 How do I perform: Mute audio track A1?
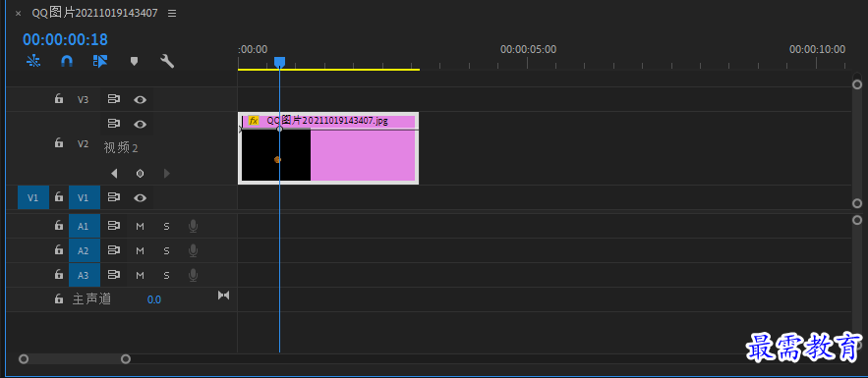click(140, 226)
